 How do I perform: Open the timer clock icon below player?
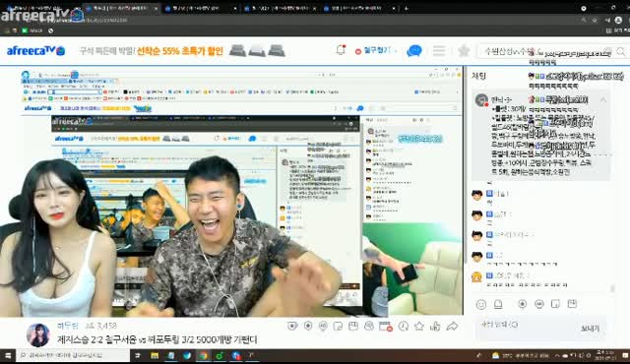tap(404, 326)
